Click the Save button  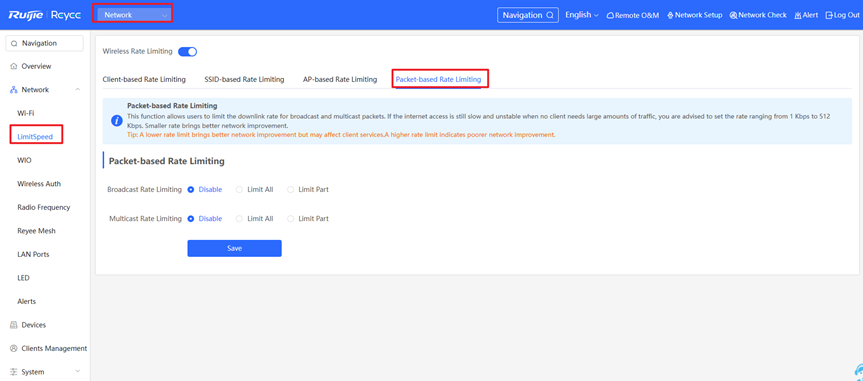(234, 248)
